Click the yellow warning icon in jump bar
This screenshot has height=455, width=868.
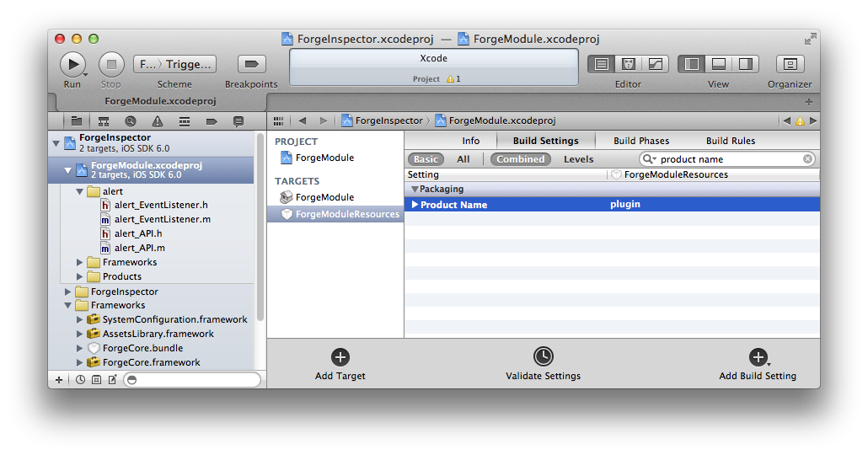click(800, 121)
